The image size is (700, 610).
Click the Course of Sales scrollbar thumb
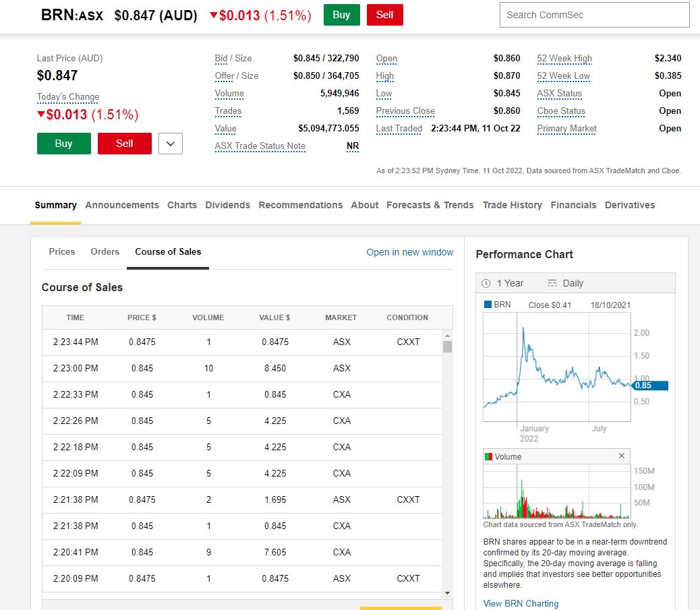point(446,347)
